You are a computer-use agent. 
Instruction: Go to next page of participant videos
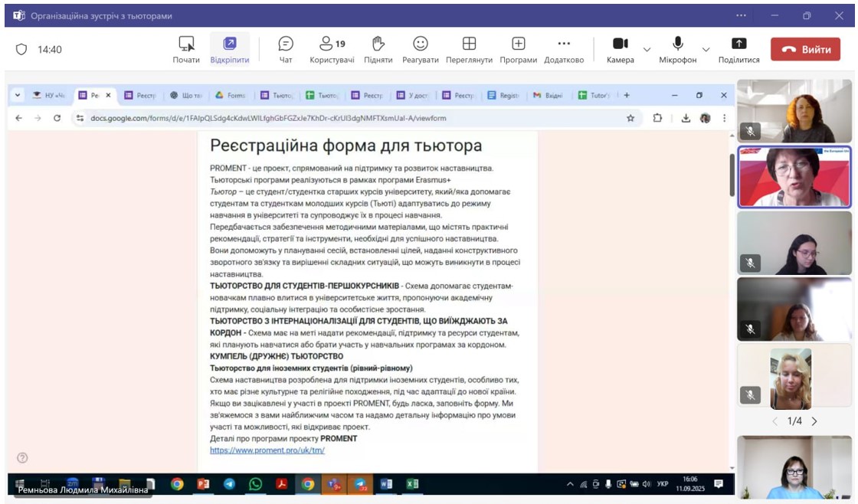[814, 421]
